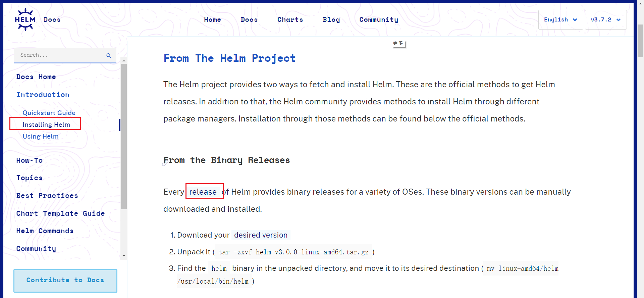The width and height of the screenshot is (644, 298).
Task: Click the sidebar scrollbar thumb
Action: [124, 136]
